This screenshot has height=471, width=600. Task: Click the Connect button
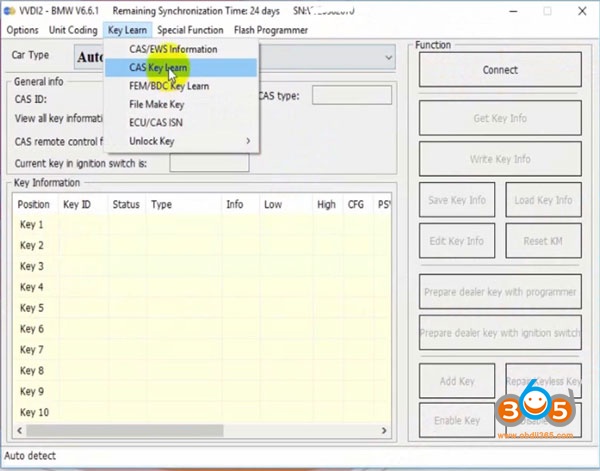click(500, 70)
